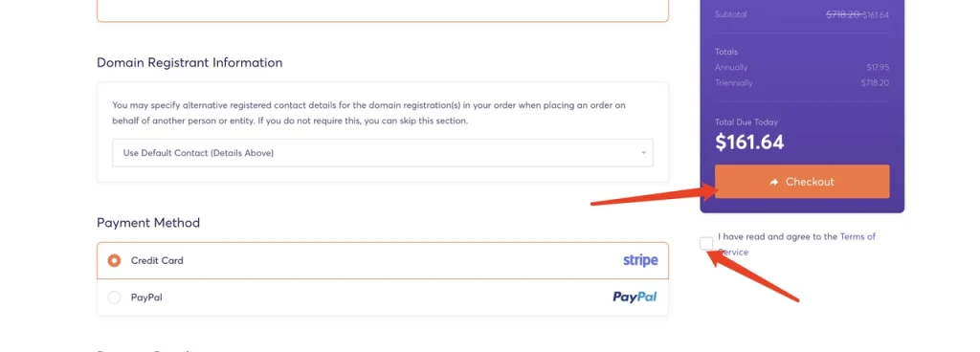980x352 pixels.
Task: Tick the Terms of Service agreement checkbox
Action: click(x=706, y=243)
